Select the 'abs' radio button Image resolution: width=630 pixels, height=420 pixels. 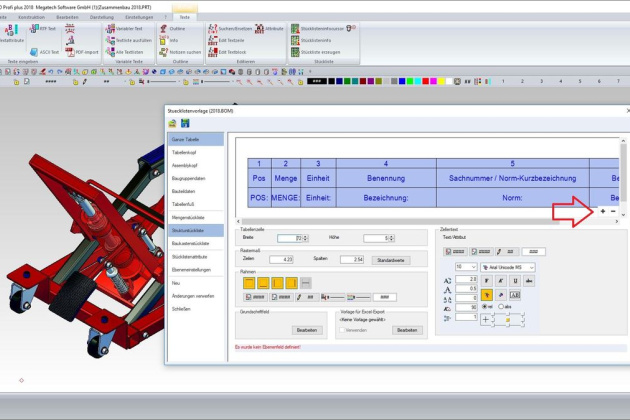click(x=502, y=307)
